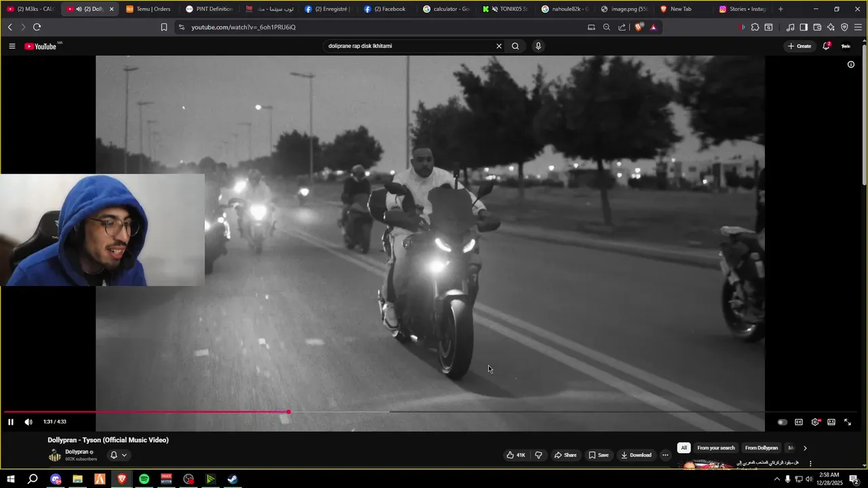Viewport: 868px width, 488px height.
Task: Open Brave Rewards triangle icon
Action: (x=653, y=27)
